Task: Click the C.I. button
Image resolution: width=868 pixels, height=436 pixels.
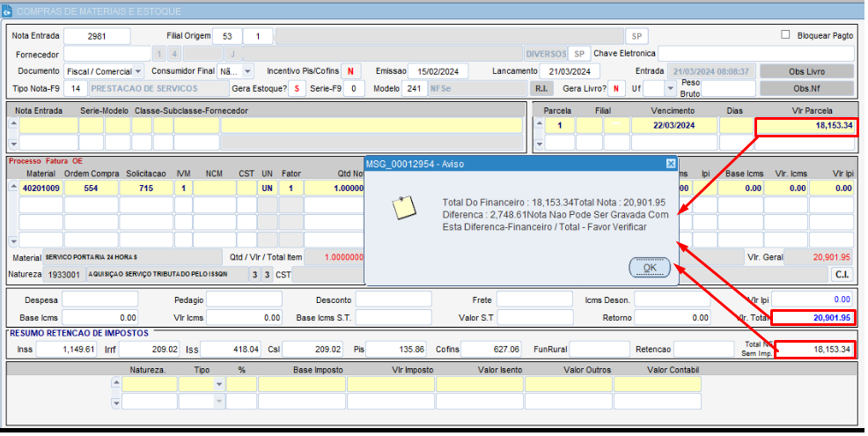Action: tap(842, 274)
